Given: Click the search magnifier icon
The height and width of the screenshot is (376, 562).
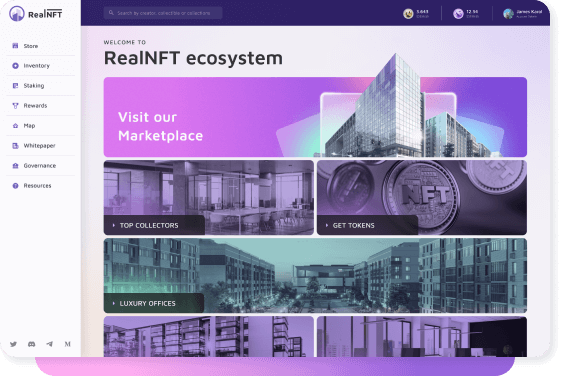Looking at the screenshot, I should 111,13.
